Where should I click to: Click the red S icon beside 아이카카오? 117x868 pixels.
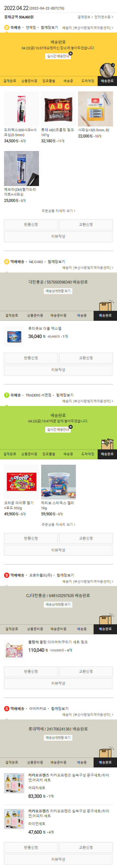(7, 708)
